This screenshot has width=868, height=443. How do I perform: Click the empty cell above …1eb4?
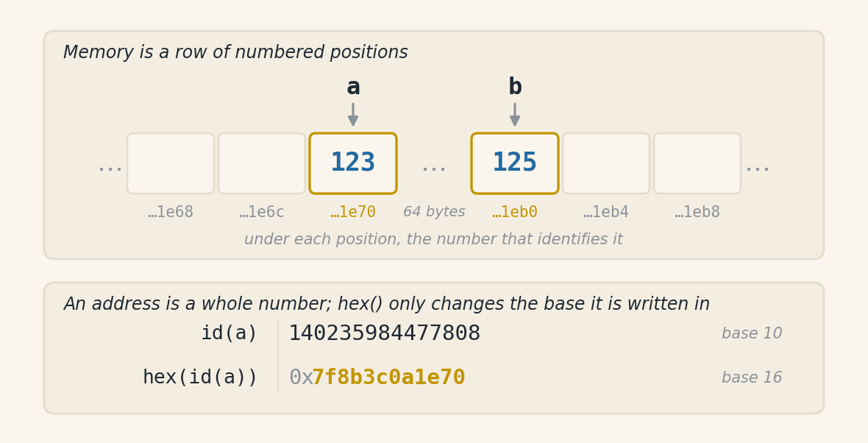606,163
